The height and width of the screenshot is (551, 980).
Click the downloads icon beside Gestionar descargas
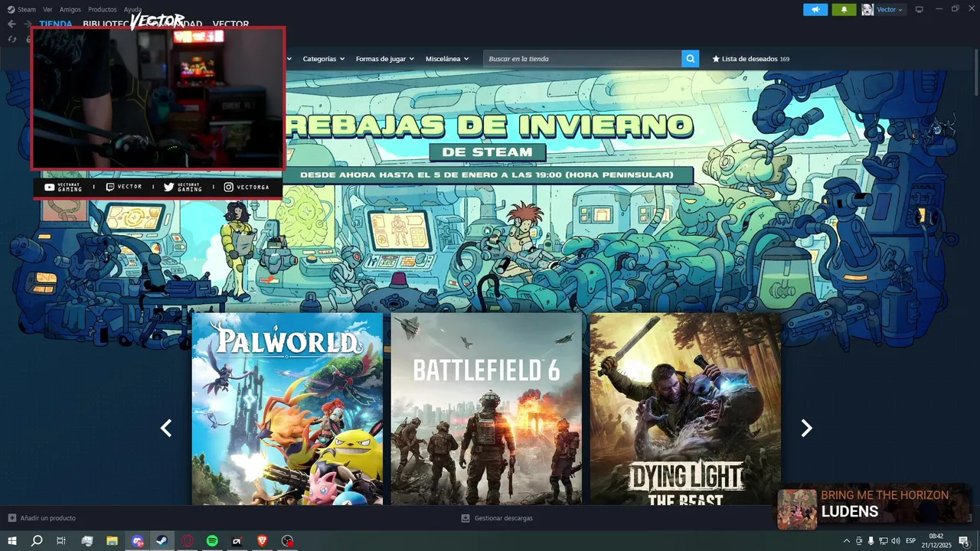pos(465,518)
